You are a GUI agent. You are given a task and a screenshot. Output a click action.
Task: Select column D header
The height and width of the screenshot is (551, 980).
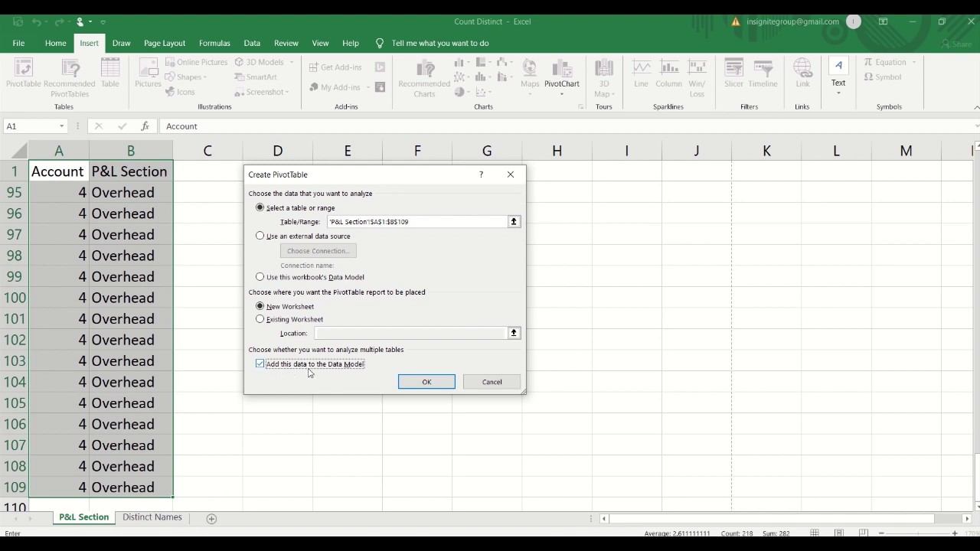(x=277, y=152)
